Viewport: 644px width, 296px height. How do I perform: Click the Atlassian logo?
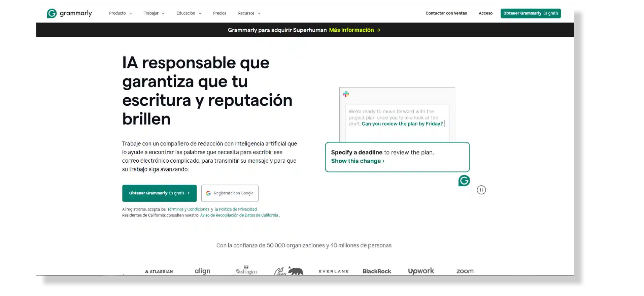pos(159,271)
